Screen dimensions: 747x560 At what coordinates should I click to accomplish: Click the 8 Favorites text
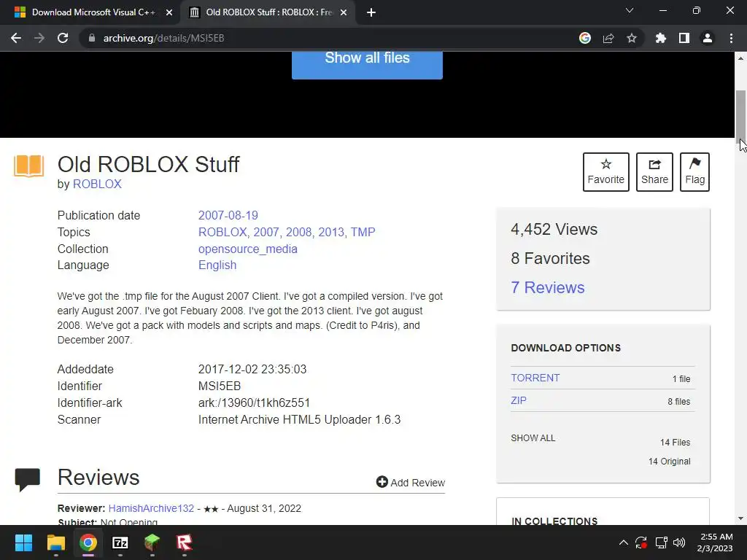(550, 258)
